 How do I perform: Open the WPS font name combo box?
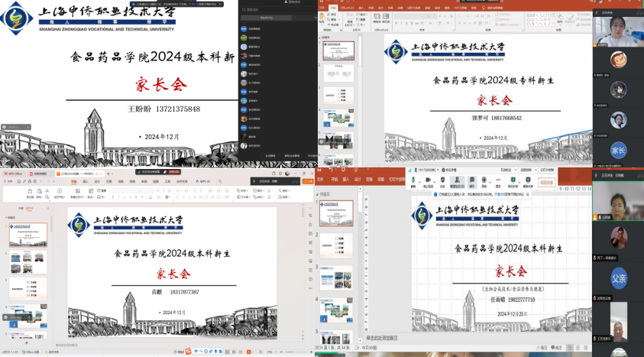126,190
